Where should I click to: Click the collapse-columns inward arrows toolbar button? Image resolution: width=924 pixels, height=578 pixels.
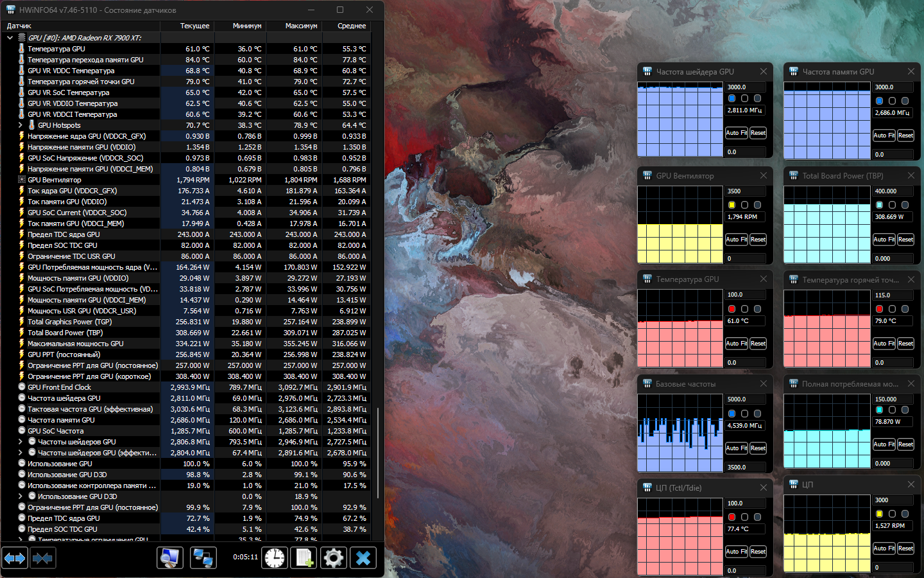[x=42, y=558]
